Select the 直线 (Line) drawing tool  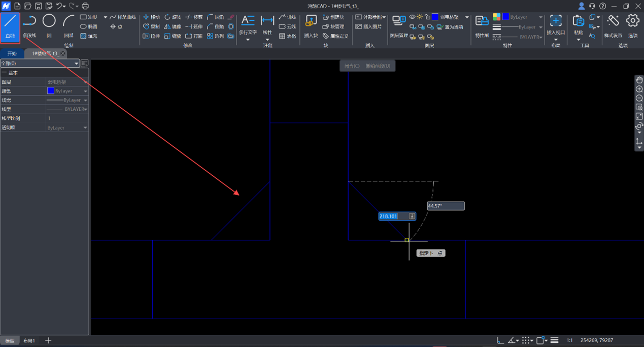pos(10,26)
